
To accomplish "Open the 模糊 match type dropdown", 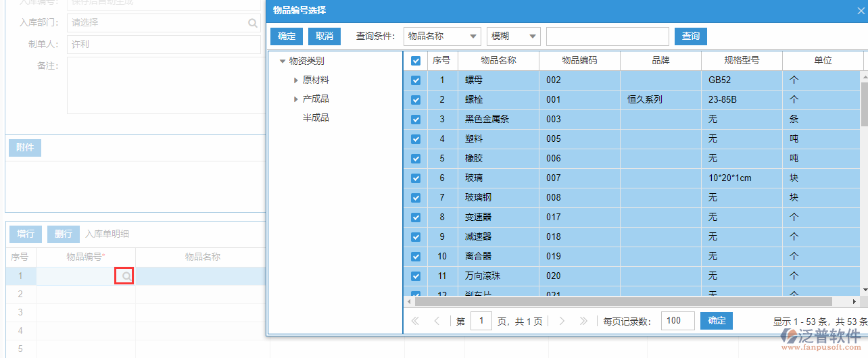I will point(513,36).
